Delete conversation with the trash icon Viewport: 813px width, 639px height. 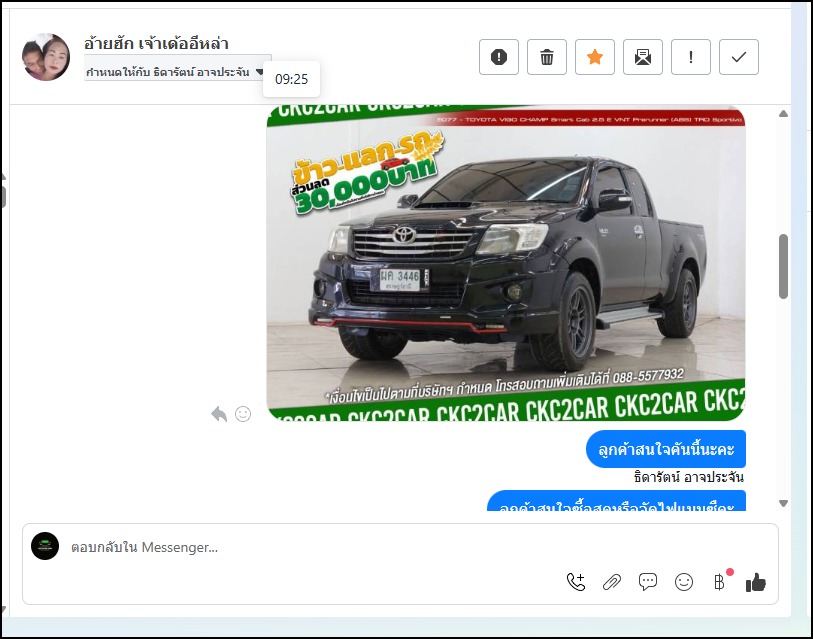pos(547,57)
